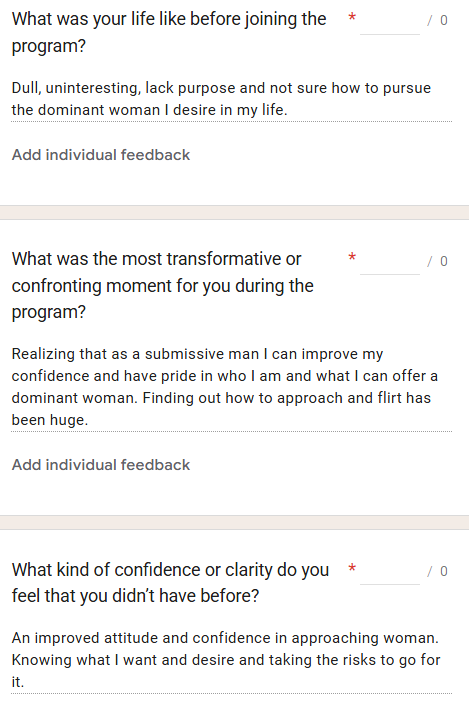Click the red asterisk next to the transformative moment question
Image resolution: width=469 pixels, height=705 pixels.
click(x=352, y=258)
